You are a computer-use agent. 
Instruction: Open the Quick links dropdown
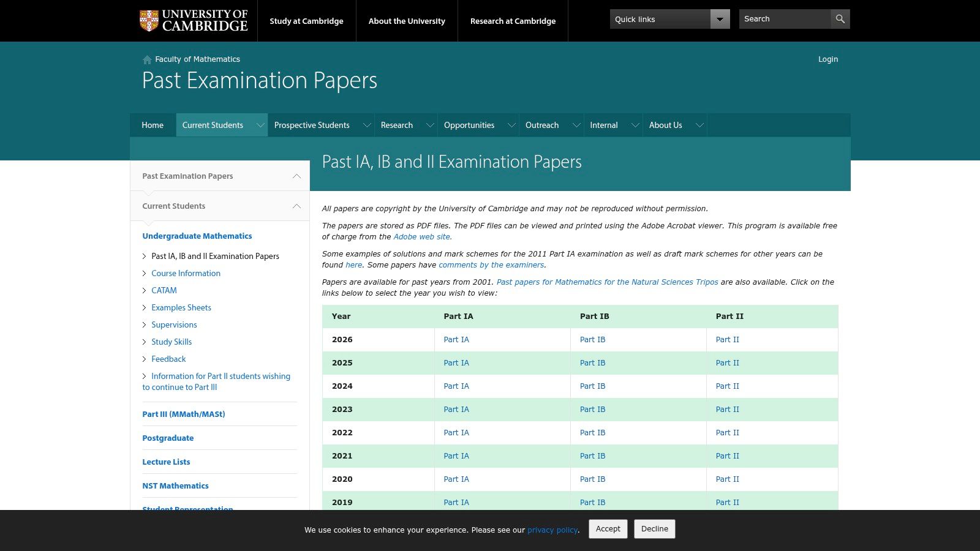coord(669,19)
